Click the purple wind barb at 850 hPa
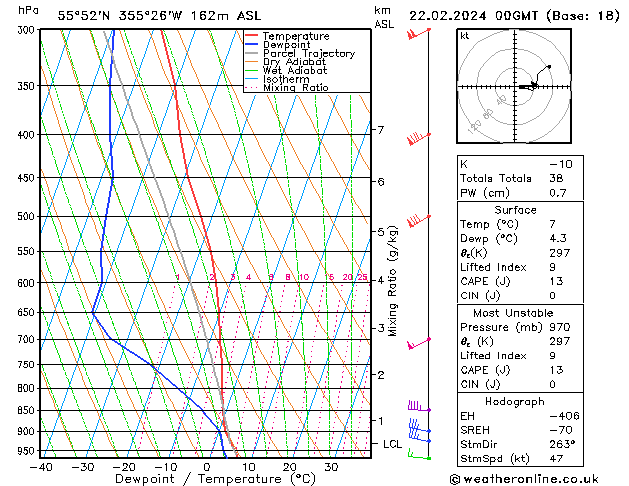629x486 pixels. pyautogui.click(x=418, y=407)
